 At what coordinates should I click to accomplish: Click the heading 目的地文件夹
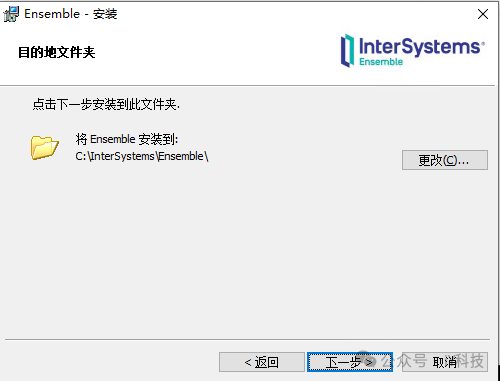click(x=56, y=52)
